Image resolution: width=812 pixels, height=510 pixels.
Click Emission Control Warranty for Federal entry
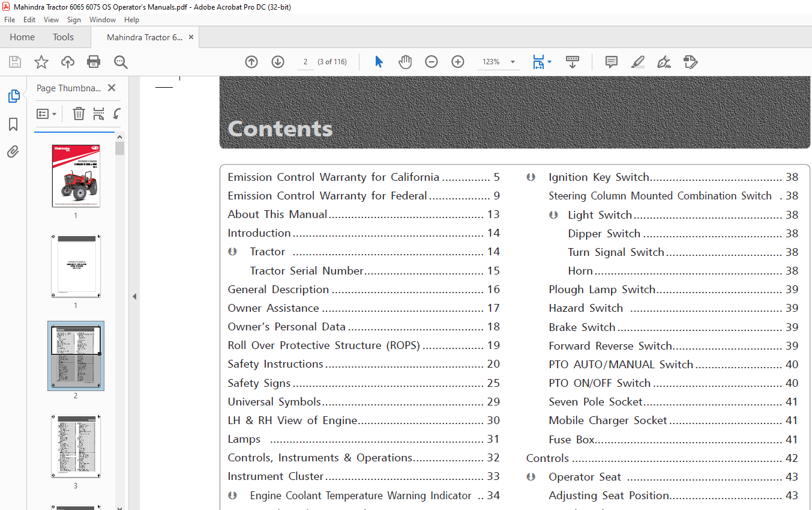[x=364, y=196]
